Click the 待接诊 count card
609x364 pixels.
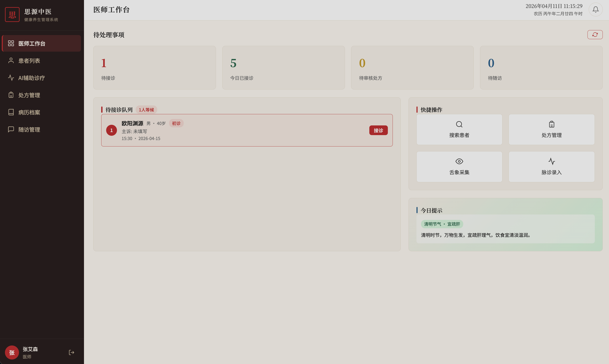(x=154, y=68)
